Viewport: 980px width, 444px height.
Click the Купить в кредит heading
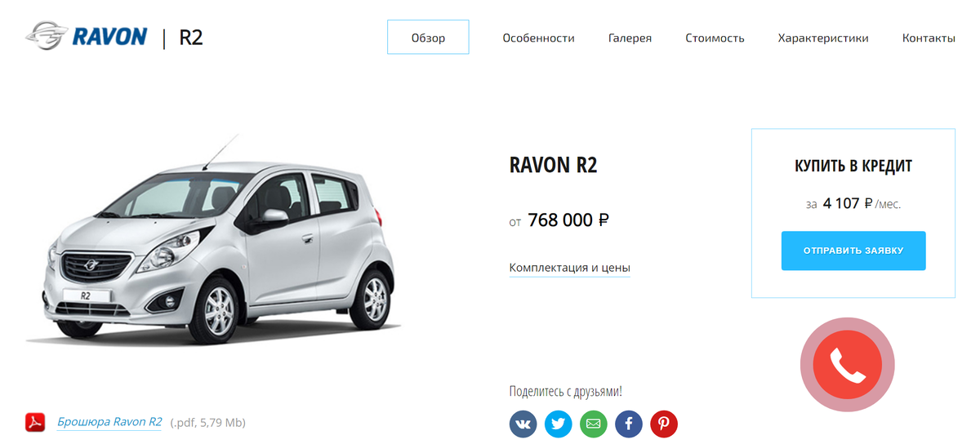[x=853, y=166]
